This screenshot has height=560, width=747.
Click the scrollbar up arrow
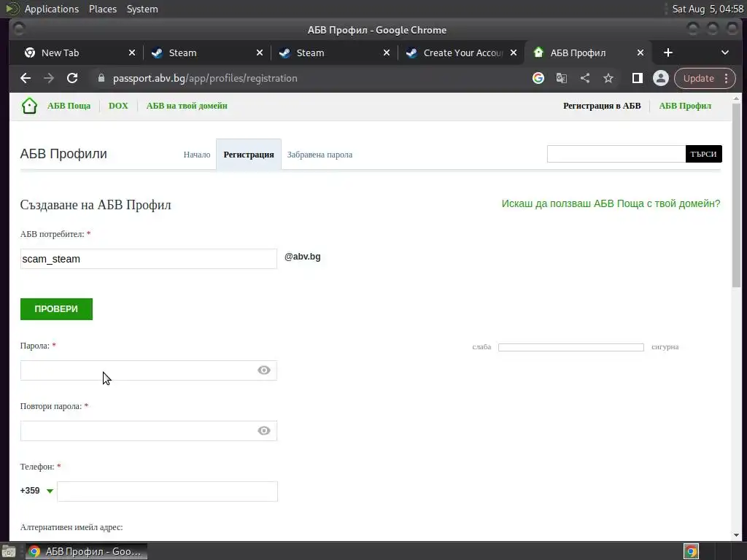pyautogui.click(x=737, y=98)
